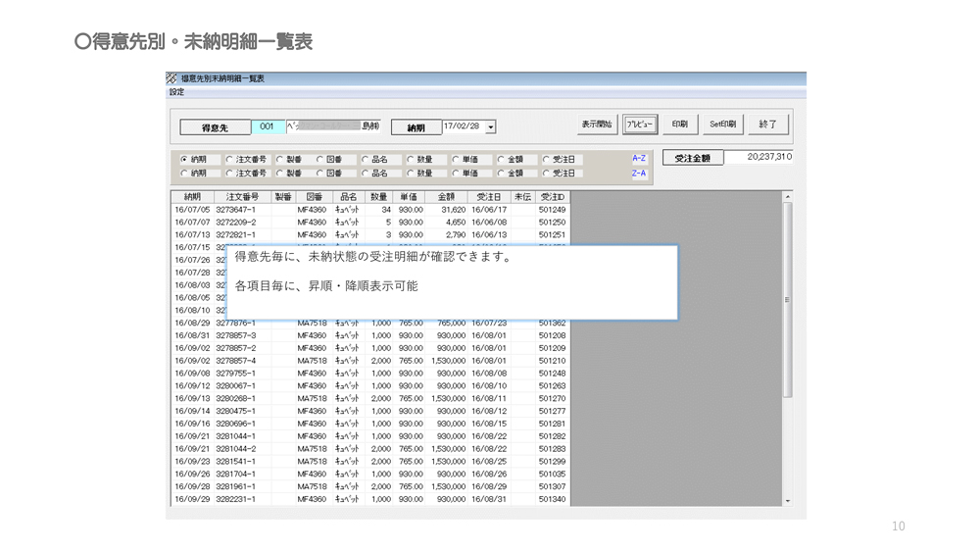Select the 金額 radio in the A-Z row
980x552 pixels.
(x=501, y=160)
